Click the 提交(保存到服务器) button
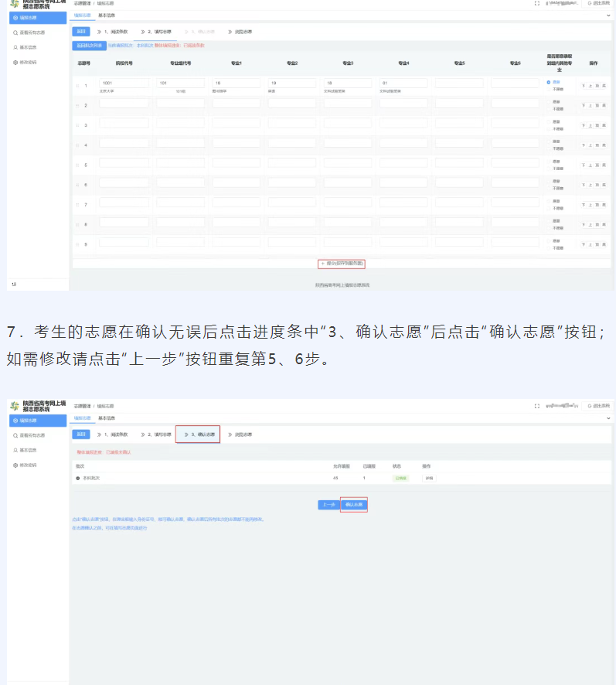This screenshot has height=685, width=616. pos(342,264)
